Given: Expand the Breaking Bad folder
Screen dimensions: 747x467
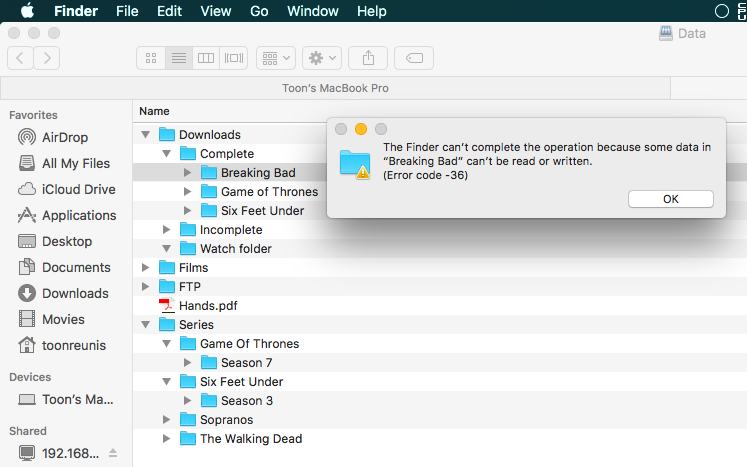Looking at the screenshot, I should coord(188,173).
